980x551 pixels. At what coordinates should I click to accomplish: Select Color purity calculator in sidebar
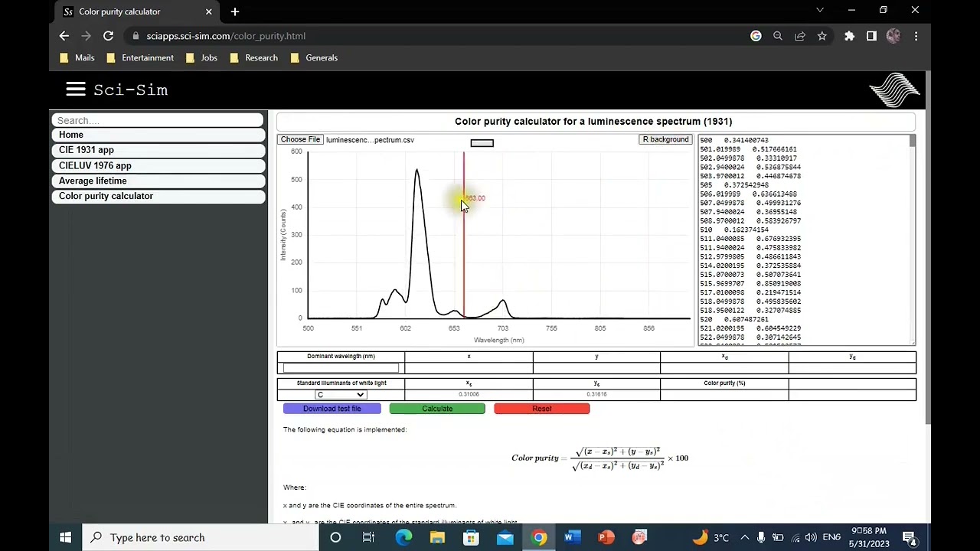(158, 196)
